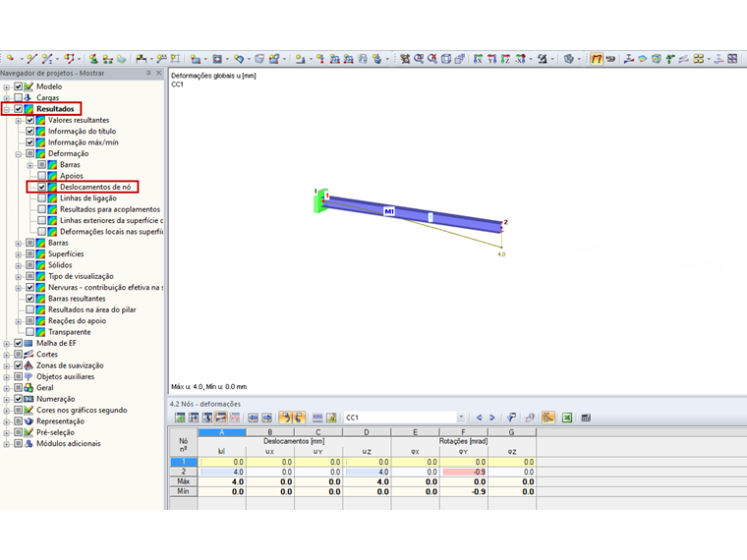Select the new node tool in toolbar
The height and width of the screenshot is (560, 747).
click(x=10, y=59)
